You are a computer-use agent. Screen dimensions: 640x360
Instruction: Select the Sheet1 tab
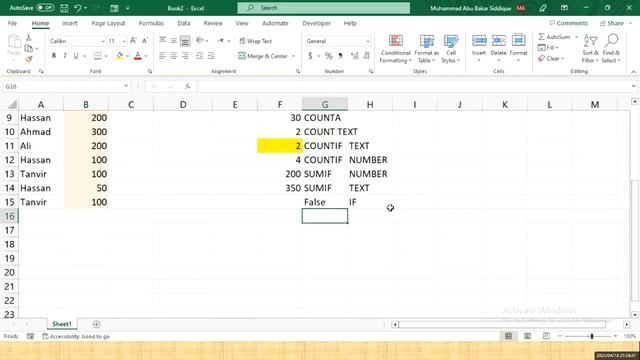[62, 324]
